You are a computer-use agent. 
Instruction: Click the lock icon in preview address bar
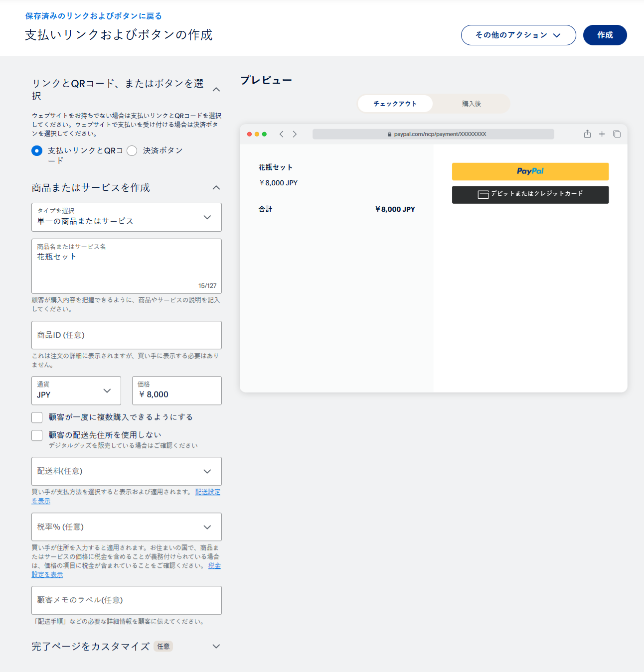click(x=389, y=134)
